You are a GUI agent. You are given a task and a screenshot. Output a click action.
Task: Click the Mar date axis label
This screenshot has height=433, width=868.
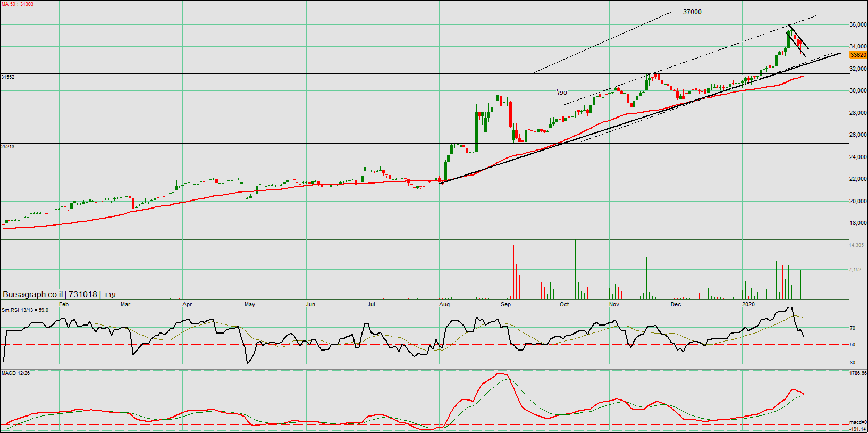pos(125,305)
